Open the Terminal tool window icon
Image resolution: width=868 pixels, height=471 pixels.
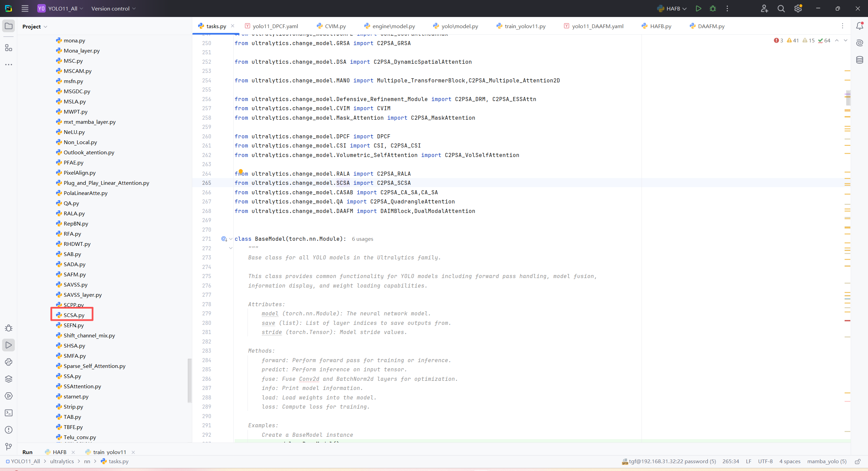click(x=8, y=413)
